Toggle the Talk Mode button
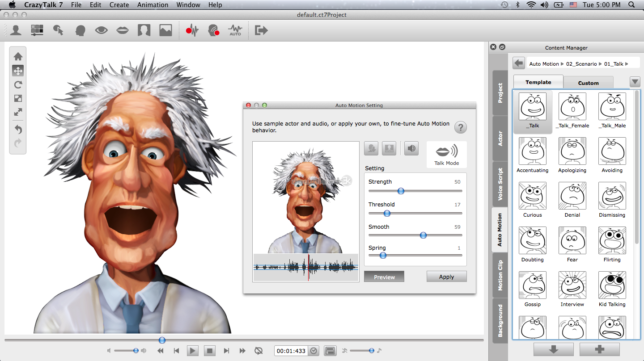This screenshot has height=361, width=644. click(x=447, y=154)
